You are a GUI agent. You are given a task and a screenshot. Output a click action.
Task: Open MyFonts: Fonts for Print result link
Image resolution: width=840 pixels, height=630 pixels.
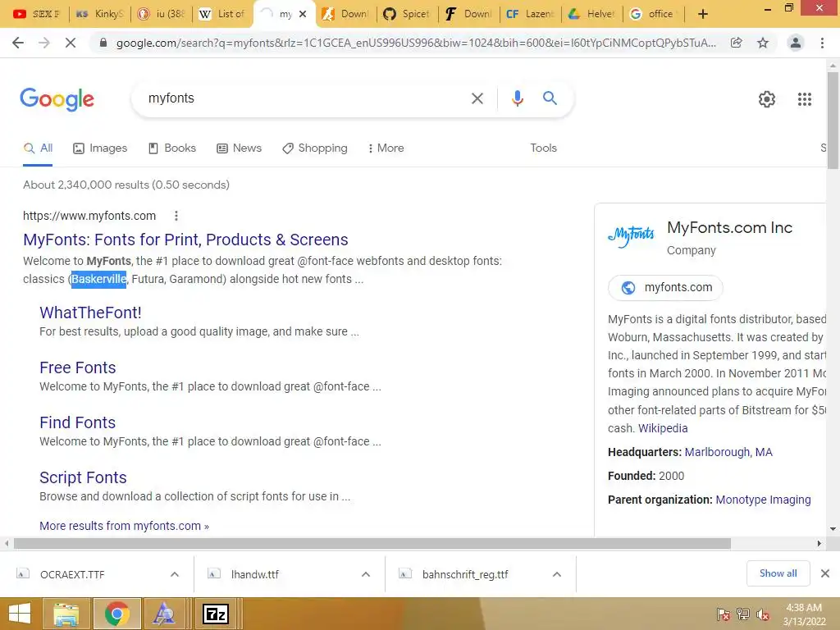pos(185,240)
